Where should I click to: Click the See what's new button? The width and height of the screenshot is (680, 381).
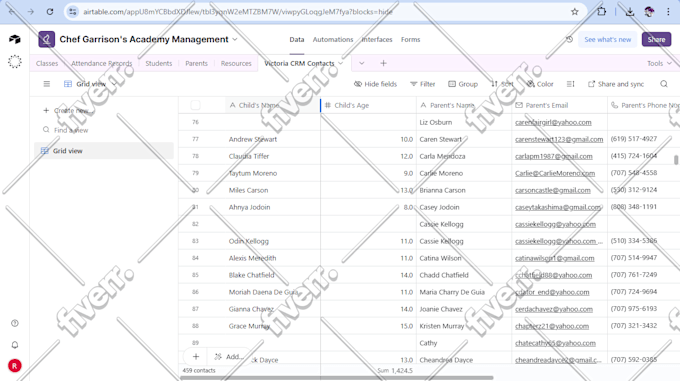coord(608,39)
